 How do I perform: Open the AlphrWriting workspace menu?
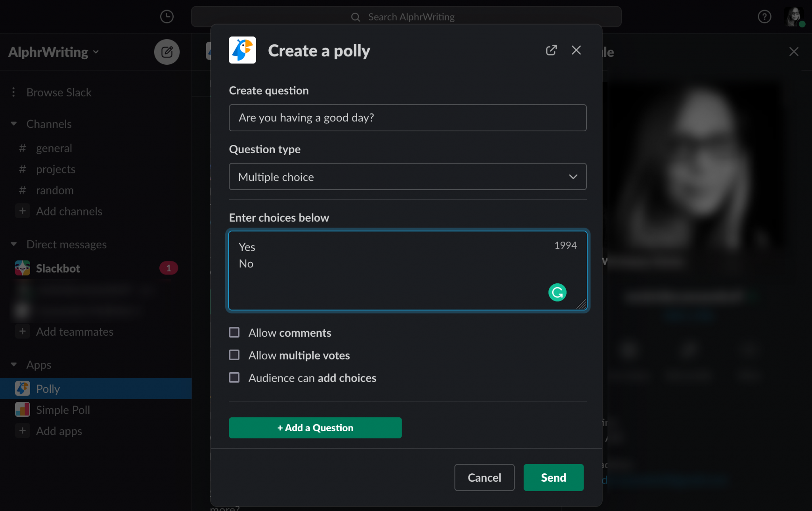(x=54, y=52)
